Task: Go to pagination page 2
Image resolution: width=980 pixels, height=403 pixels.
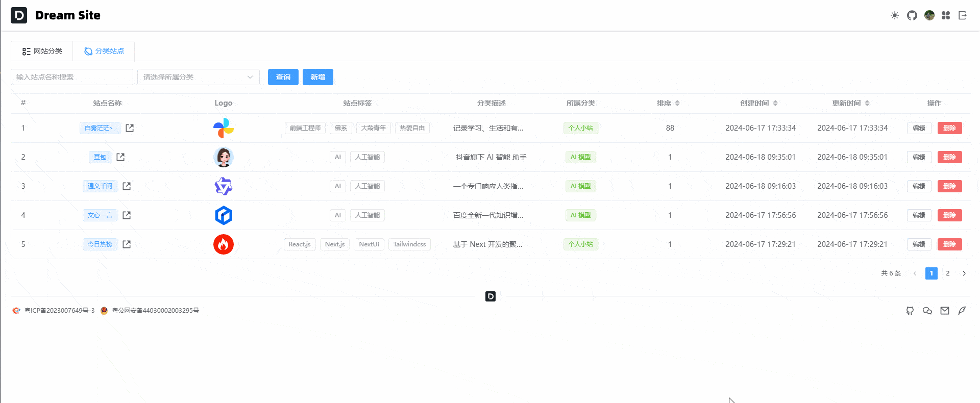Action: point(948,273)
